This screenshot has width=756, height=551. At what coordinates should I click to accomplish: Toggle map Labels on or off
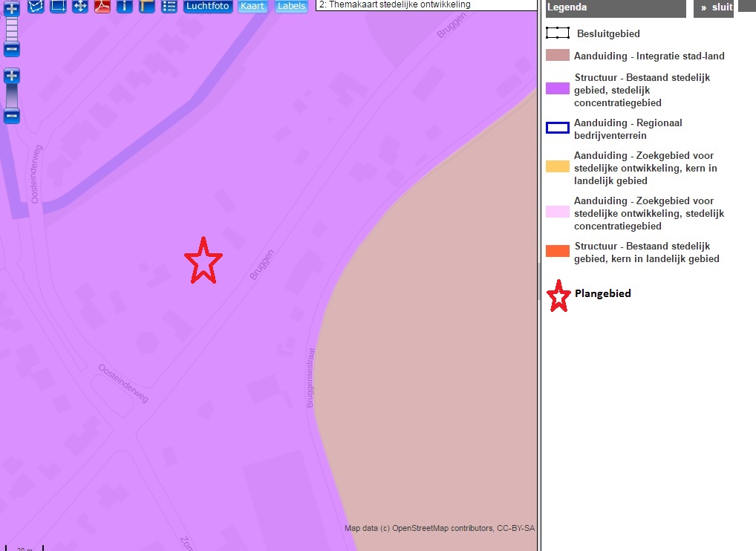(x=291, y=6)
